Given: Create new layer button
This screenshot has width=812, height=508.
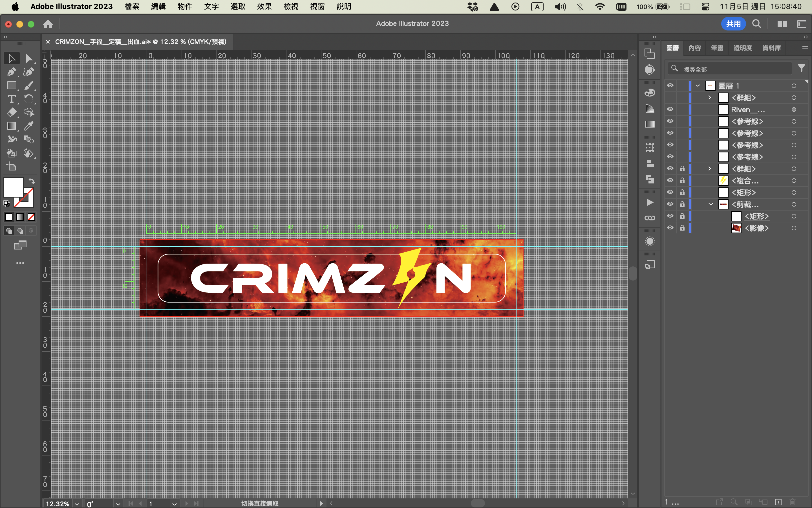Looking at the screenshot, I should (778, 502).
